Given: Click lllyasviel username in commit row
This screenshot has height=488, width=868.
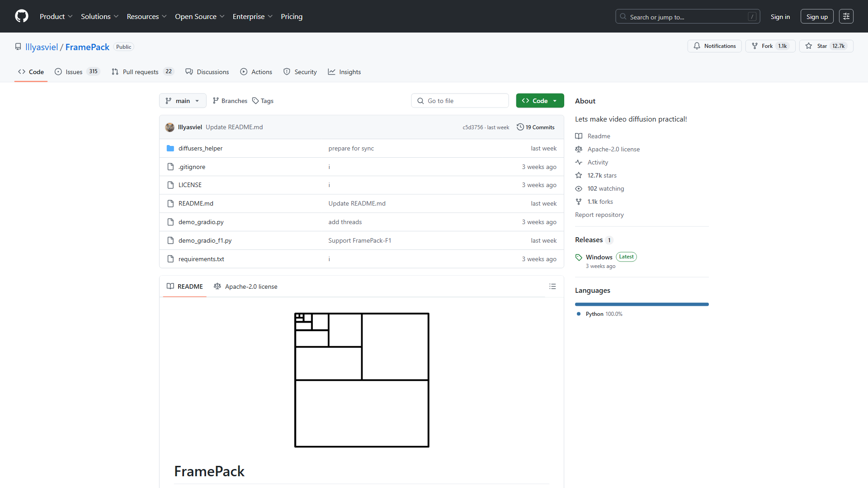Looking at the screenshot, I should 190,127.
